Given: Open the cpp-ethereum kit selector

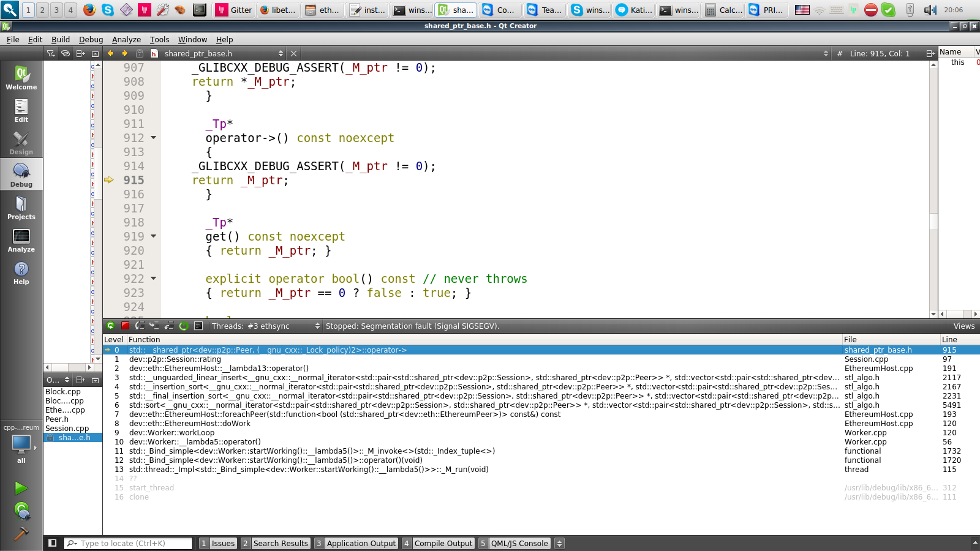Looking at the screenshot, I should coord(21,444).
